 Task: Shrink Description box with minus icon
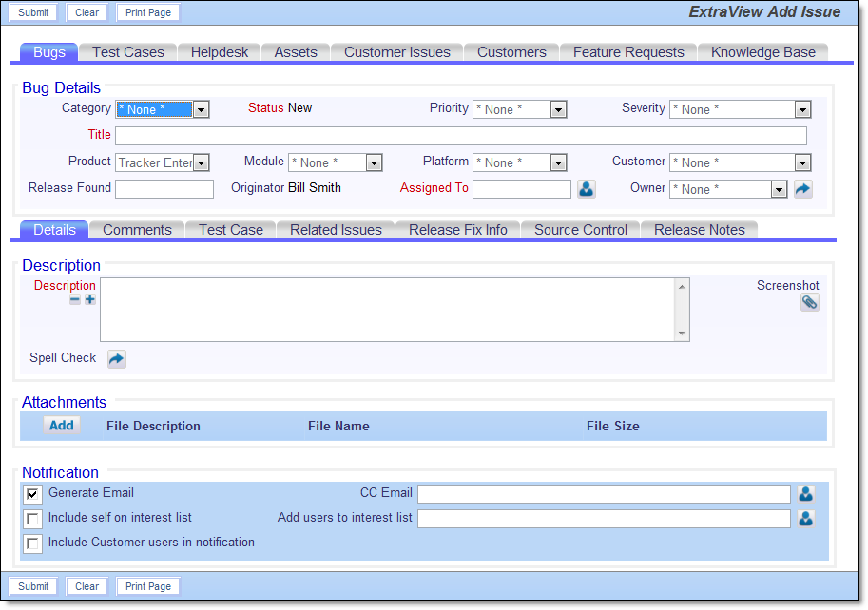(75, 299)
